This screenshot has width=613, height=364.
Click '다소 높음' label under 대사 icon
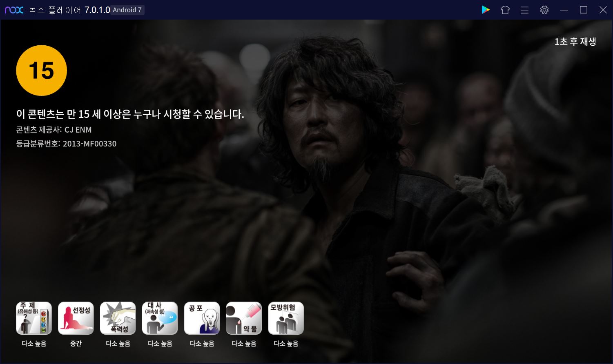(160, 344)
